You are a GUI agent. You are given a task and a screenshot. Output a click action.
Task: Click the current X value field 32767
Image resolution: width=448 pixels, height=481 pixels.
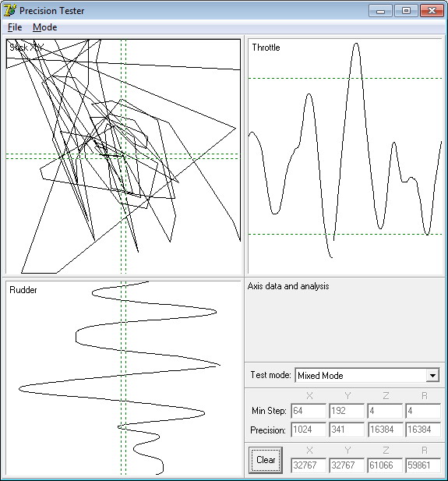coord(309,465)
